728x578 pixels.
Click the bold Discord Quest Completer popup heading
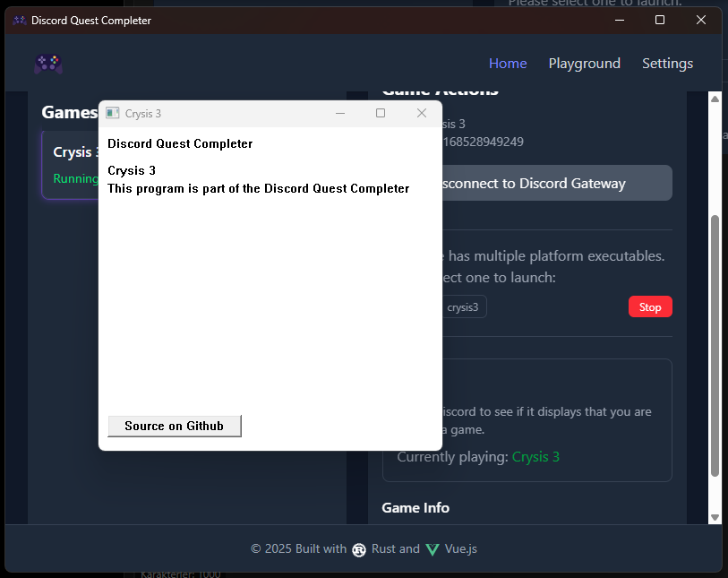(x=180, y=143)
